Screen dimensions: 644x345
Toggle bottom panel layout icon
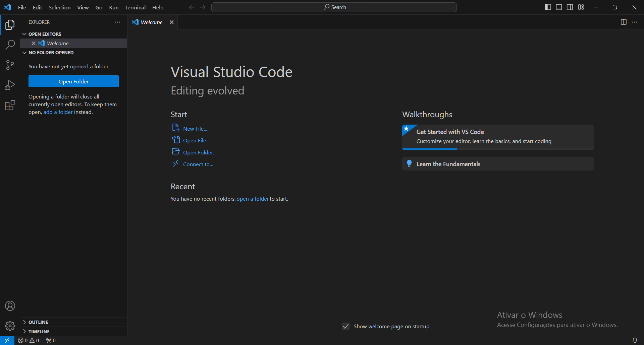pyautogui.click(x=559, y=7)
